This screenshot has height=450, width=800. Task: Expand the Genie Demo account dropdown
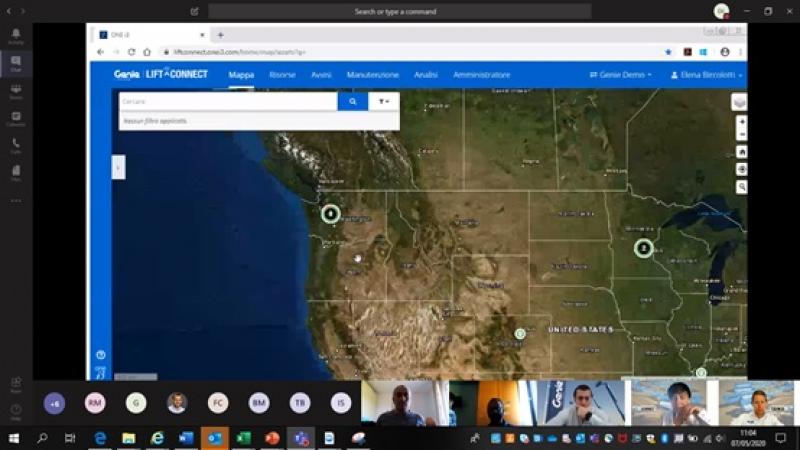(620, 75)
